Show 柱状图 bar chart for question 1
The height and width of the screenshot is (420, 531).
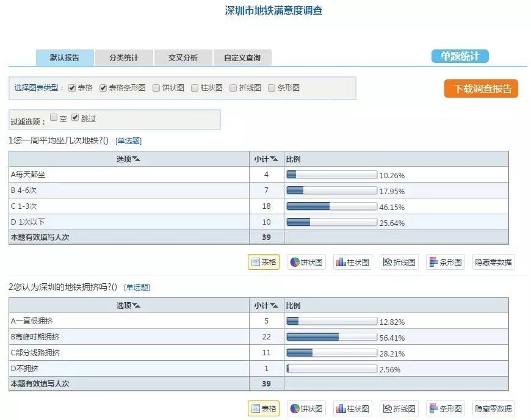(353, 262)
